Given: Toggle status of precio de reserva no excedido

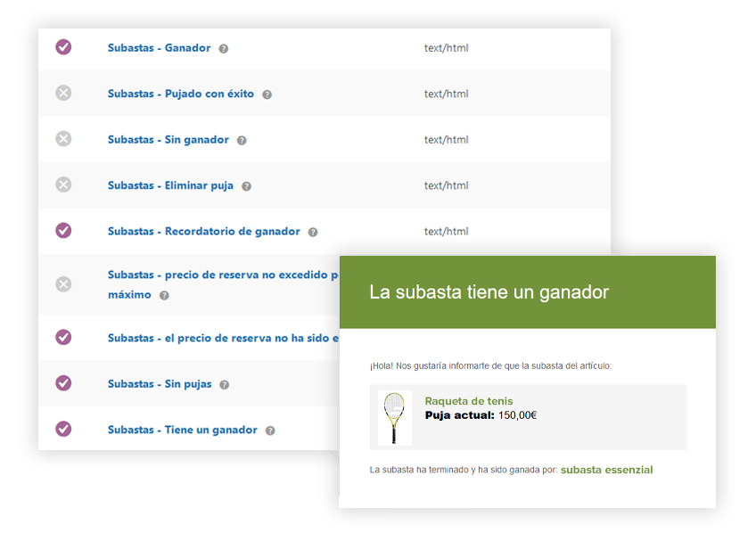Looking at the screenshot, I should [63, 284].
